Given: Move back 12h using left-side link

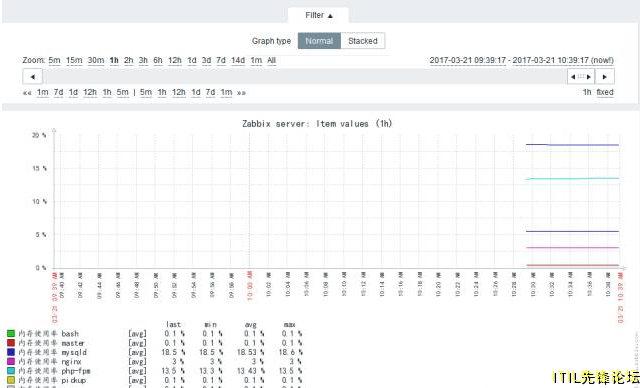Looking at the screenshot, I should [90, 93].
